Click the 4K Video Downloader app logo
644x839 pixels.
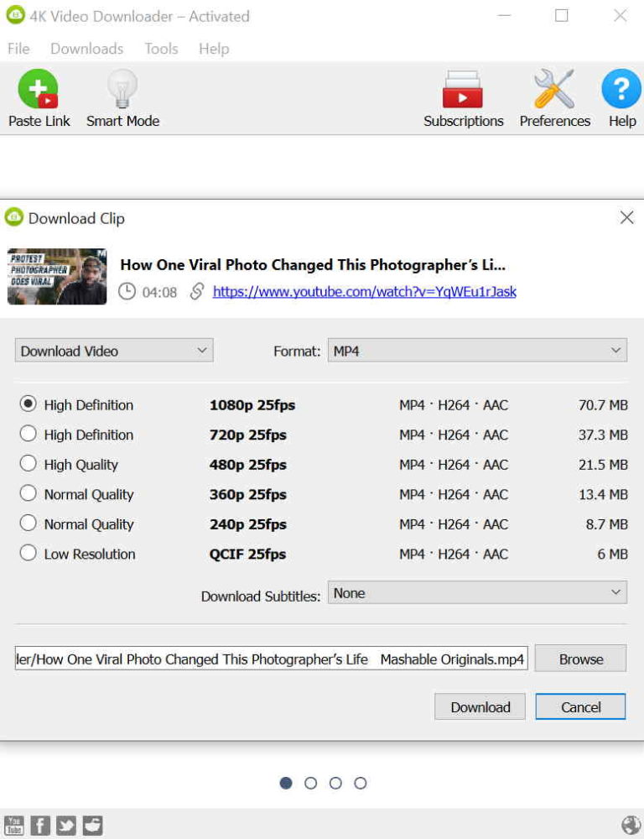[15, 15]
